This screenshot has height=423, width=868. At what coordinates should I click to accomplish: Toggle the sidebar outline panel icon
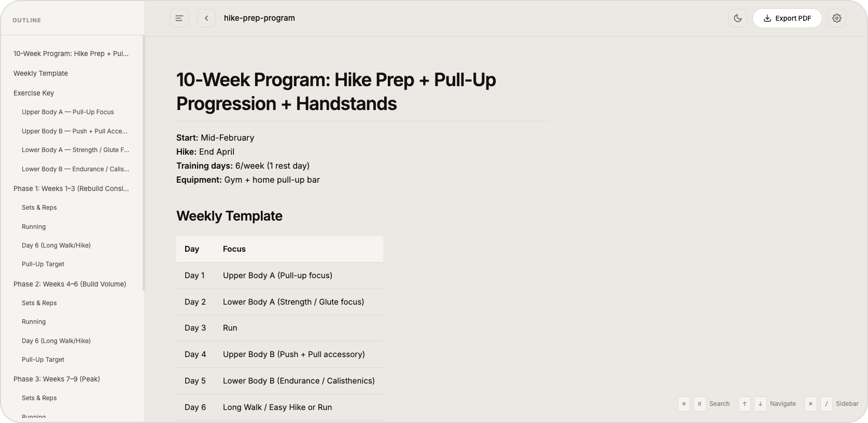coord(179,18)
